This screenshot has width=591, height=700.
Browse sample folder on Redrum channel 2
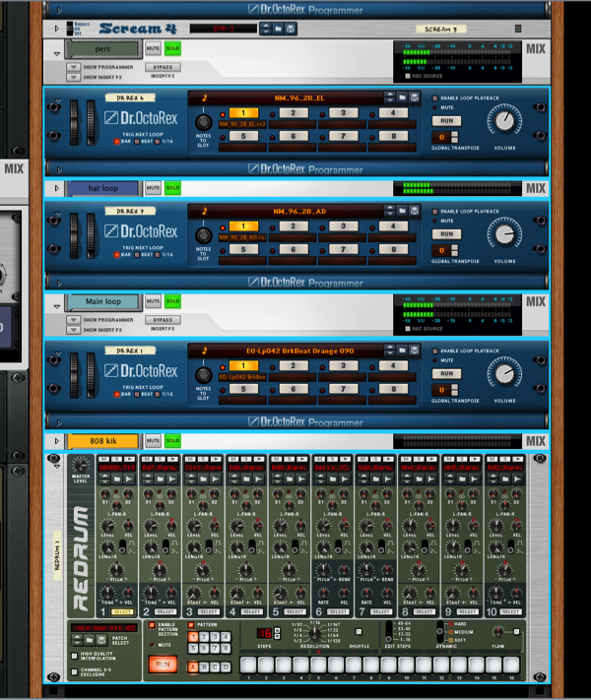(x=160, y=479)
